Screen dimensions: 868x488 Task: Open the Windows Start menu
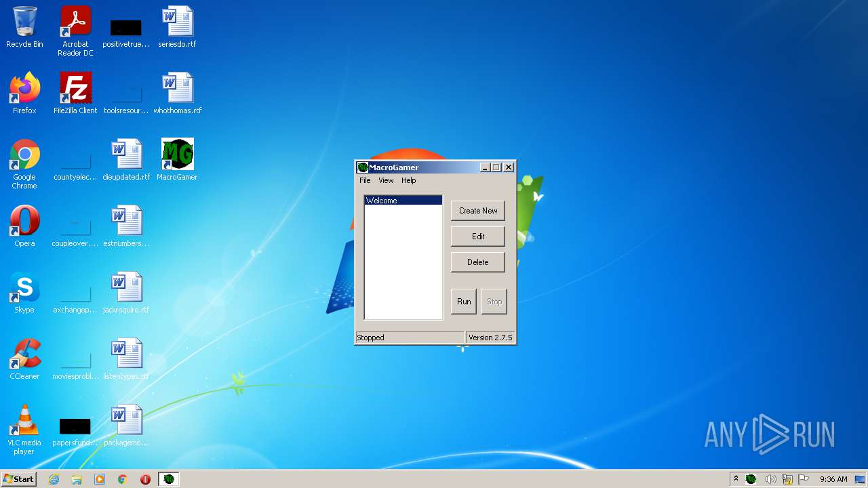tap(18, 479)
